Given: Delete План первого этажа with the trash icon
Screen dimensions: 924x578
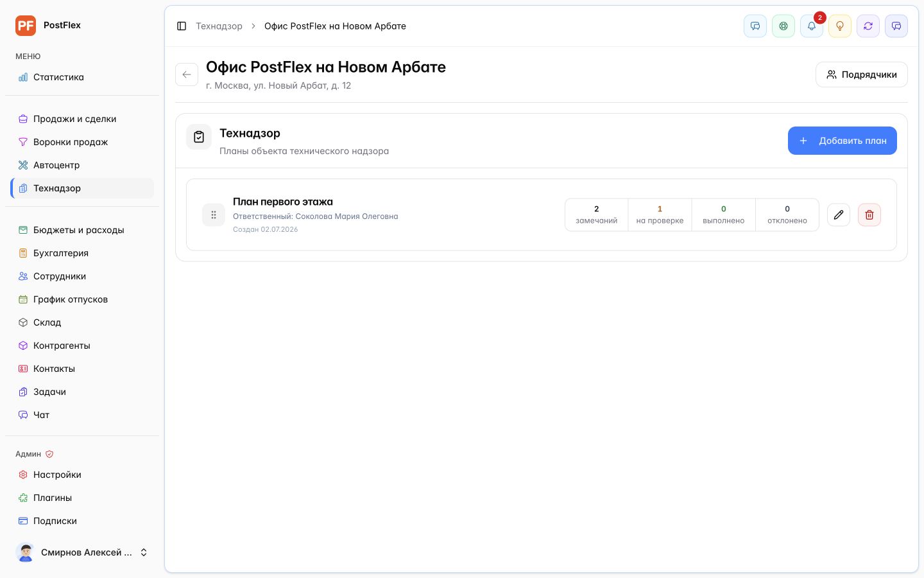Looking at the screenshot, I should point(869,215).
